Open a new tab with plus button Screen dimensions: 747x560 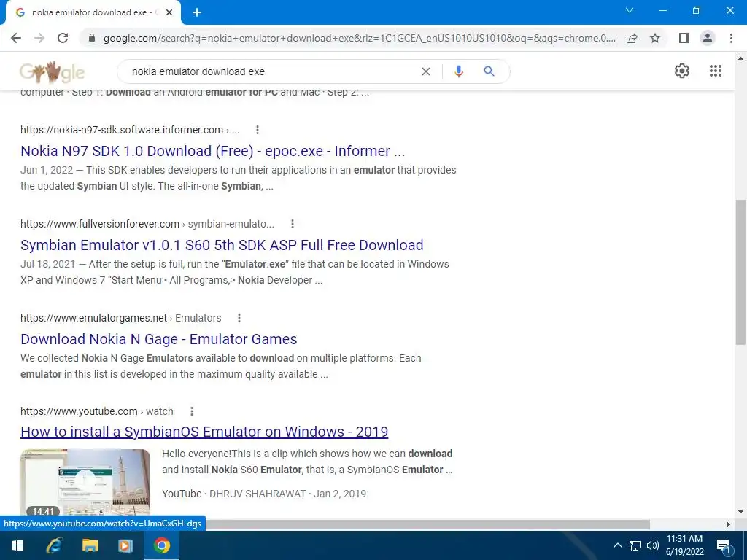197,13
